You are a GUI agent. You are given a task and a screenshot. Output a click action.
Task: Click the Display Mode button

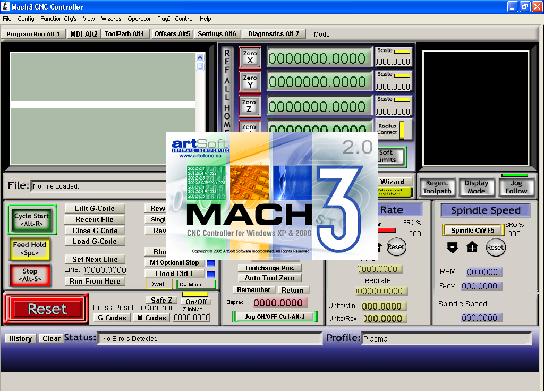(x=477, y=187)
